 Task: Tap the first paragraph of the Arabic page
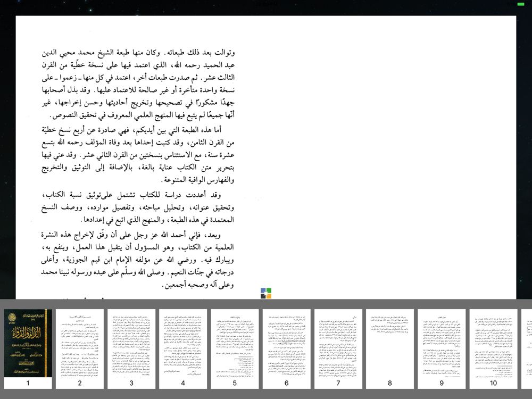[138, 84]
